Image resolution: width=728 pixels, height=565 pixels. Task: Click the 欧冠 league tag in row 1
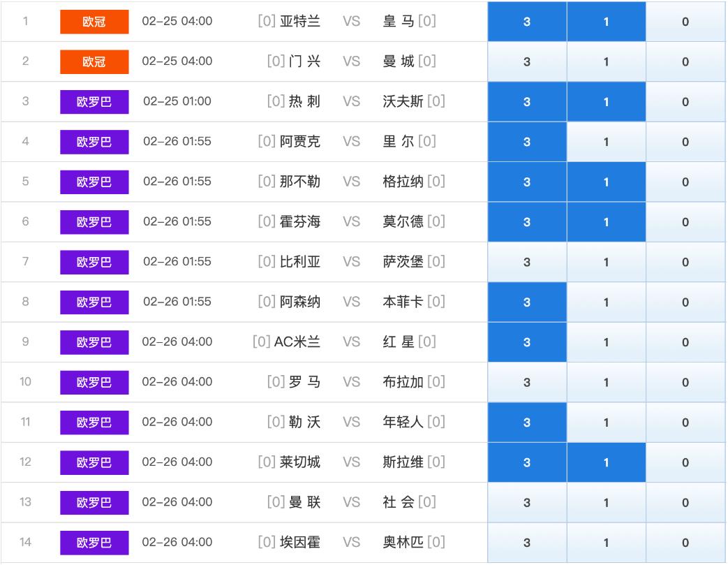(94, 22)
